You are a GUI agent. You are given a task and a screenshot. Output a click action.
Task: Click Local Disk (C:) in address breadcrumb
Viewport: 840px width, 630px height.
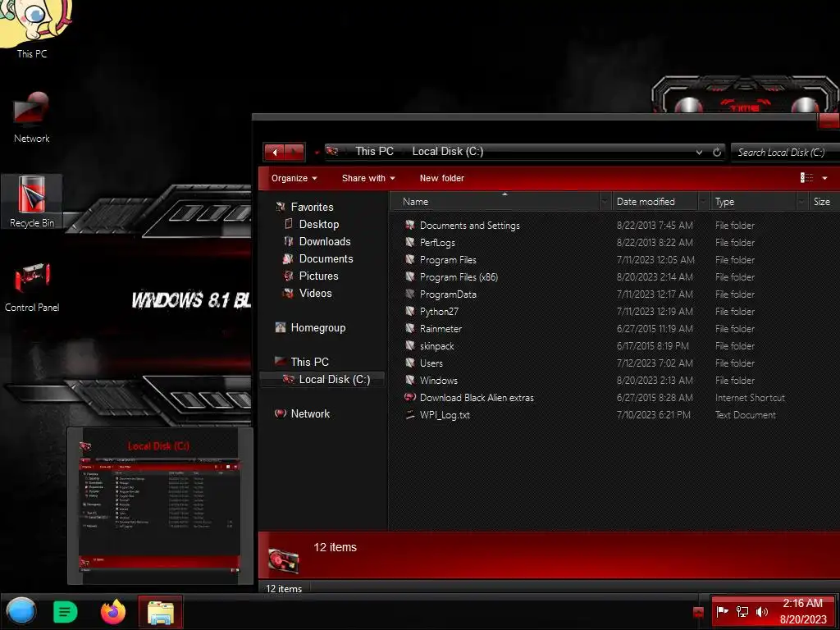[x=447, y=152]
